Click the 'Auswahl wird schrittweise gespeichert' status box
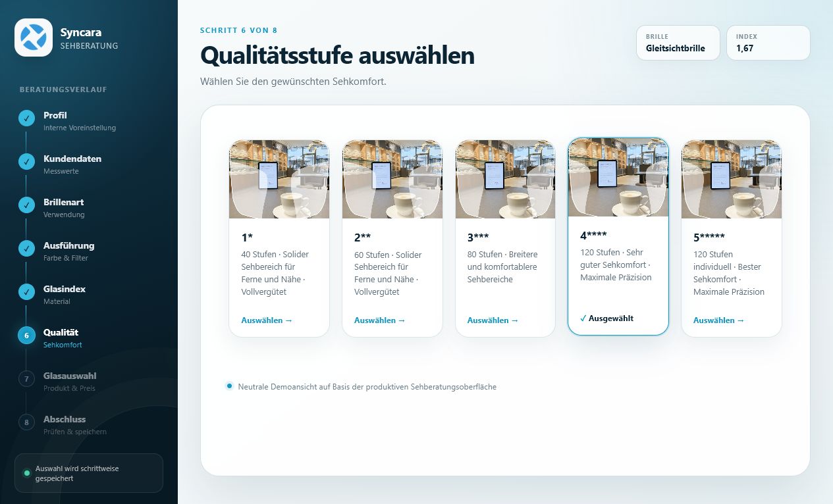Screen dimensions: 833x504 tap(89, 473)
